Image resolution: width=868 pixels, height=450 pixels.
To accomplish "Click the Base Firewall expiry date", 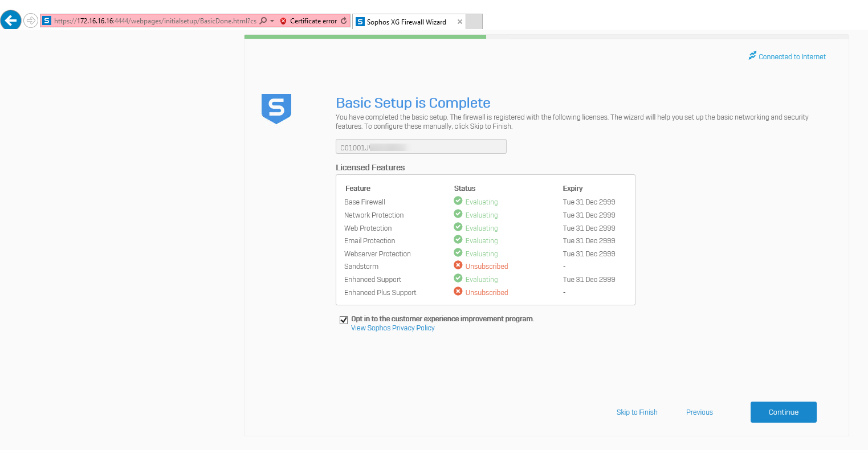I will pos(589,202).
